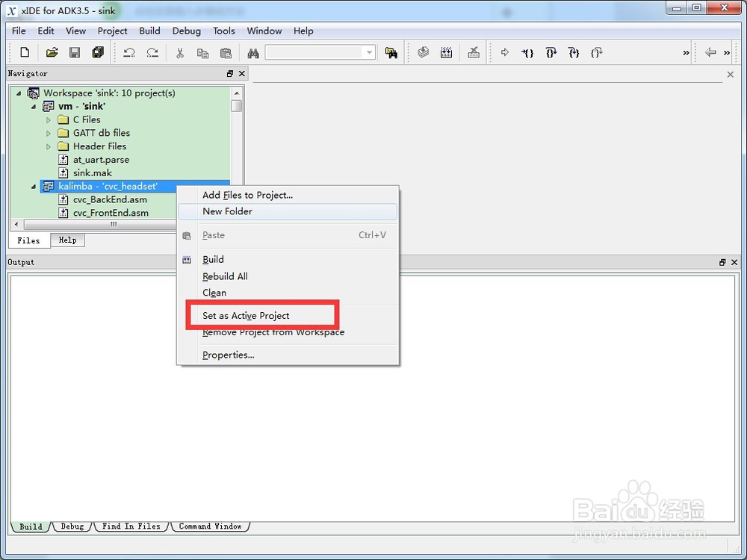
Task: Choose New Folder in context menu
Action: [288, 211]
